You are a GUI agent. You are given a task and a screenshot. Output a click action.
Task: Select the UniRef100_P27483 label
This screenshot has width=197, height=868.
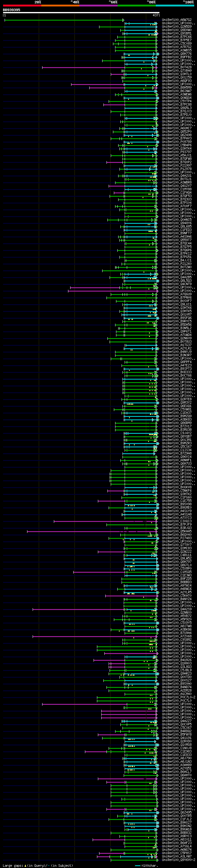pyautogui.click(x=177, y=539)
